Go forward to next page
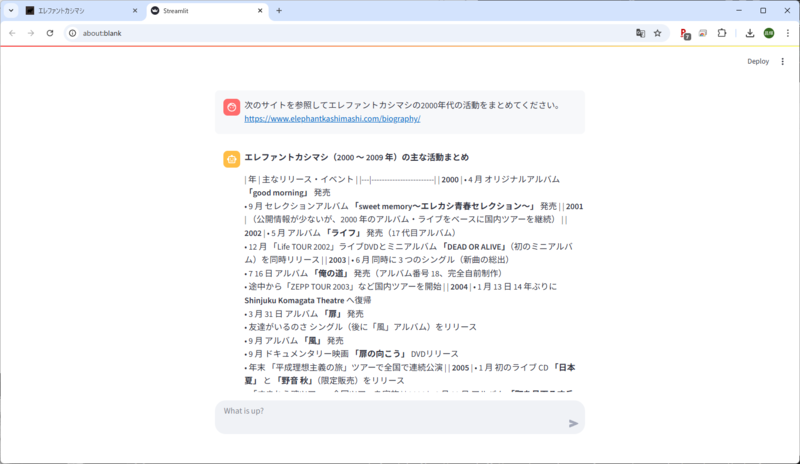 pyautogui.click(x=31, y=33)
